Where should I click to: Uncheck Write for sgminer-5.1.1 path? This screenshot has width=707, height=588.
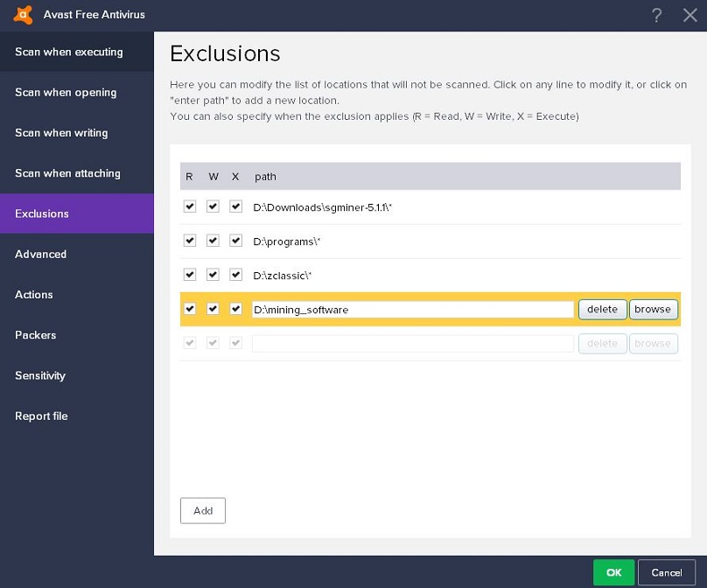[x=213, y=206]
